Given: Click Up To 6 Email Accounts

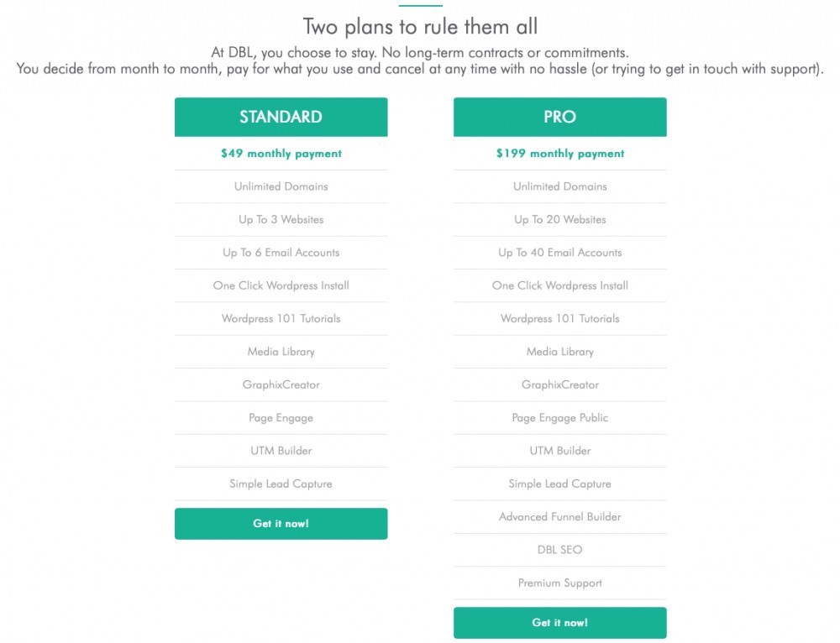Looking at the screenshot, I should click(x=281, y=253).
